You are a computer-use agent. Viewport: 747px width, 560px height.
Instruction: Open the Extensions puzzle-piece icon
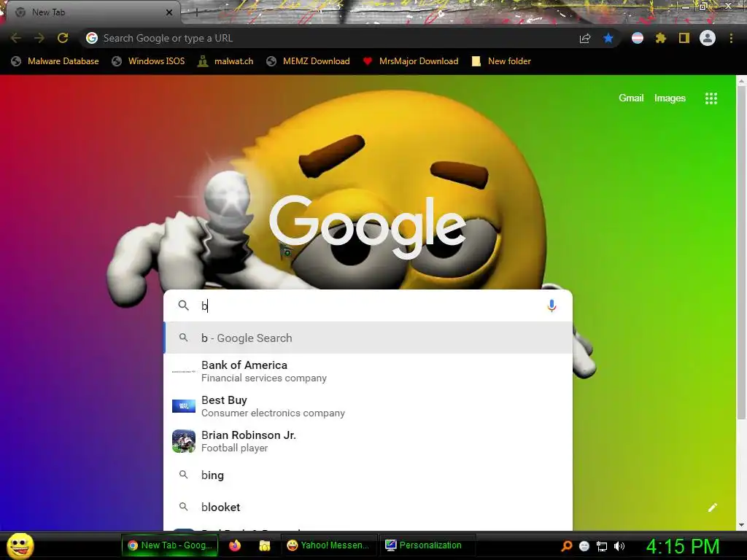click(x=661, y=38)
